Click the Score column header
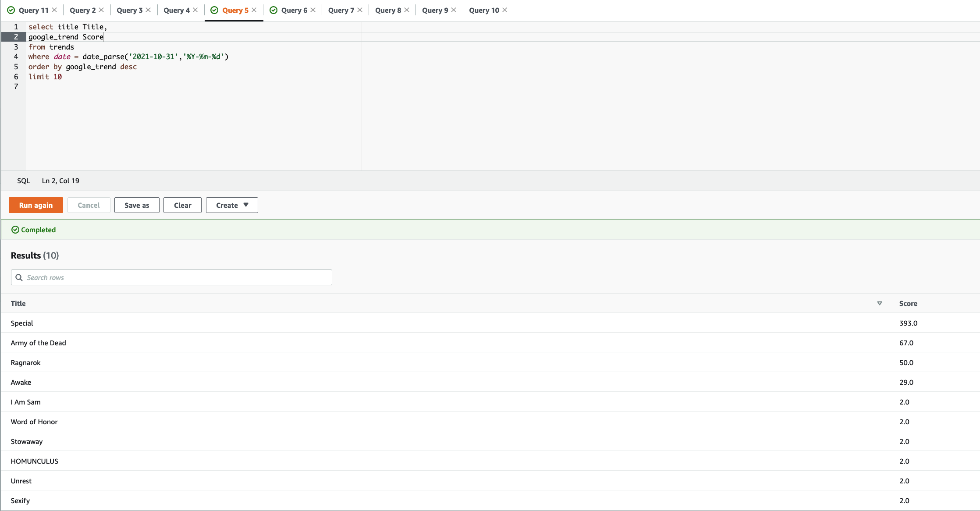This screenshot has height=511, width=980. click(x=908, y=303)
